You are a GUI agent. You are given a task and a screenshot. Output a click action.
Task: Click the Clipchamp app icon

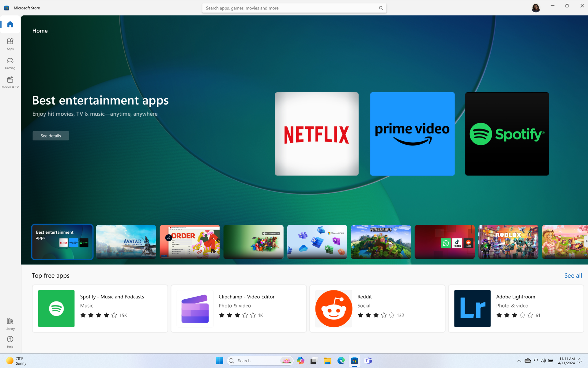point(195,309)
